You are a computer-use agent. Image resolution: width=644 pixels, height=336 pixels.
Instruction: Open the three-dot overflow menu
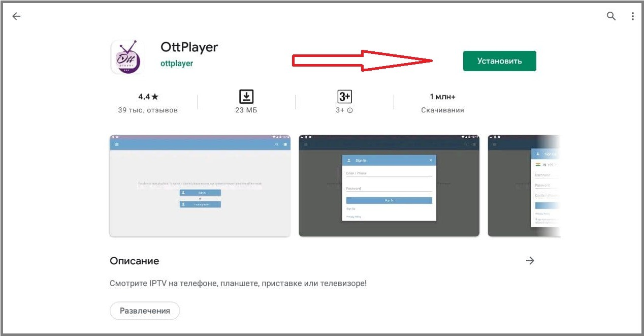(x=633, y=16)
